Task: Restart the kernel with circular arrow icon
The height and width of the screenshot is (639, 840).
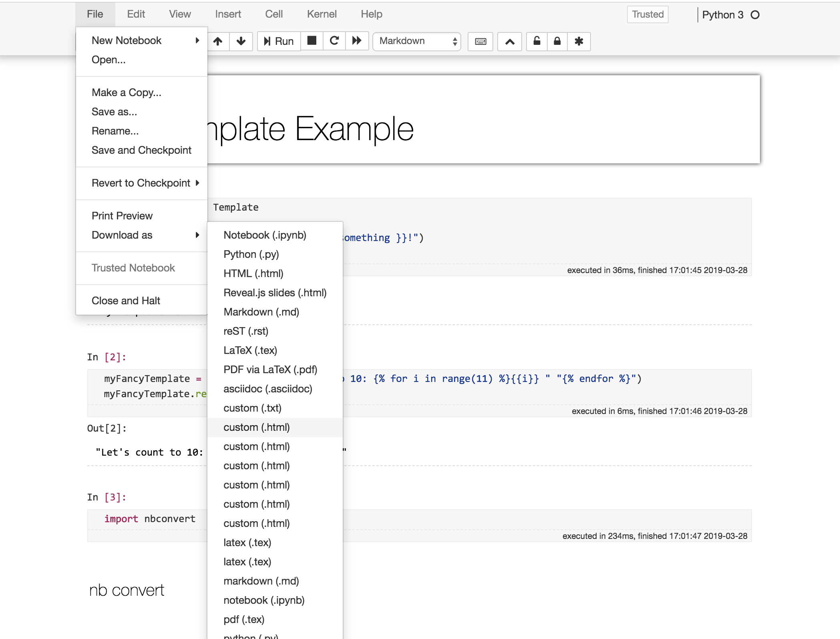Action: point(334,41)
